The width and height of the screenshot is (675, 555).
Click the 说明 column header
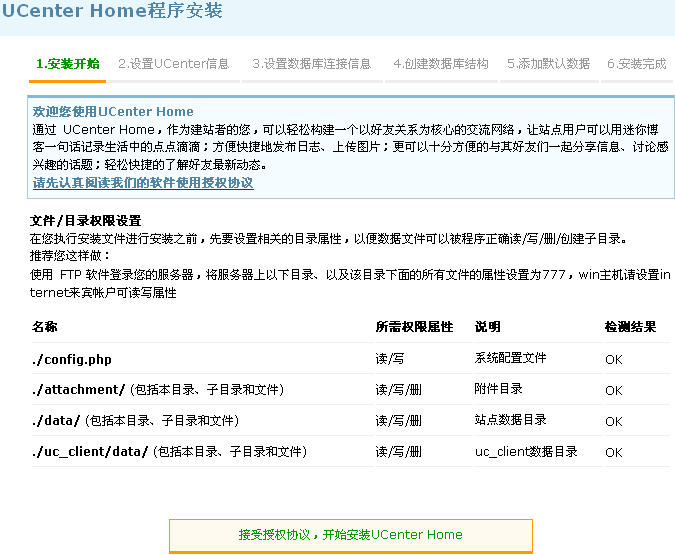487,327
